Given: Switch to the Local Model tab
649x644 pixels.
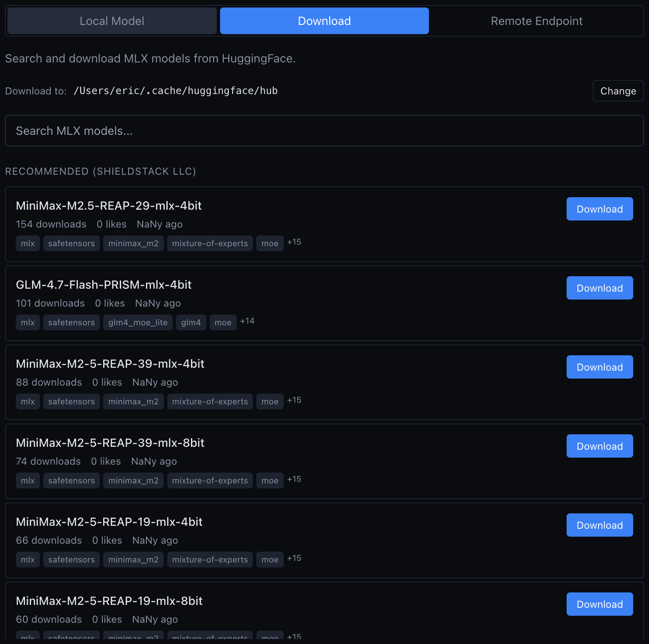Looking at the screenshot, I should pos(111,20).
